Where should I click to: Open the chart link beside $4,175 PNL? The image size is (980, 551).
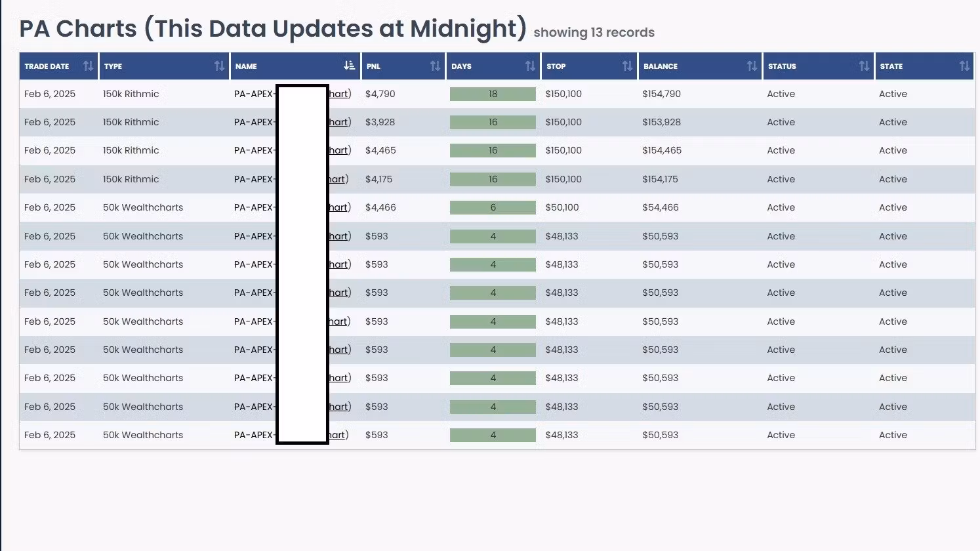tap(337, 179)
